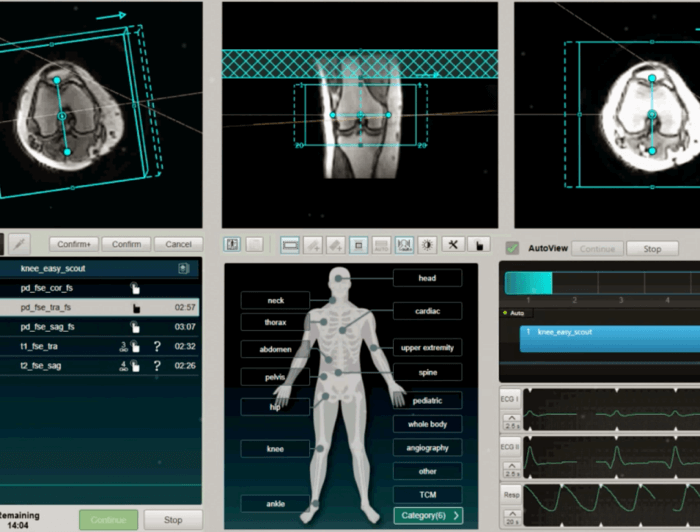Viewport: 700px width, 532px height.
Task: Click Stop button next to AutoView
Action: point(651,248)
